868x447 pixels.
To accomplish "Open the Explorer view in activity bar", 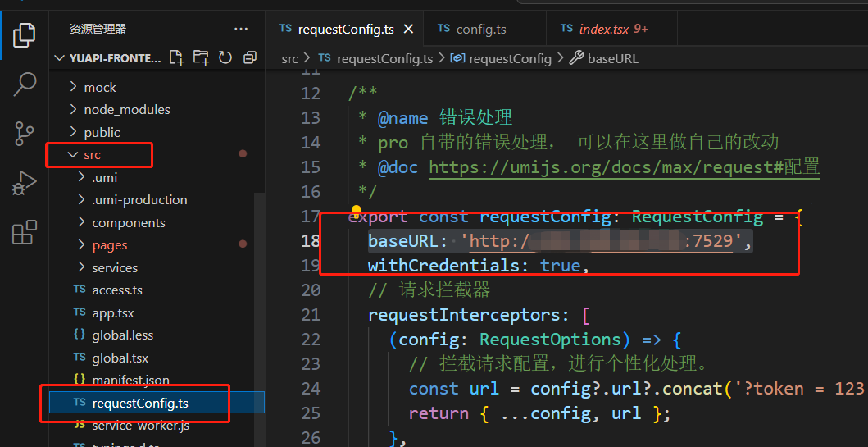I will [x=25, y=34].
